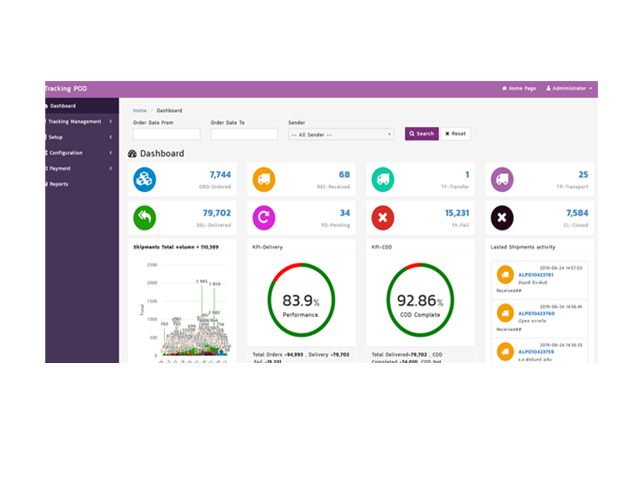Open the Administrator user menu
The width and height of the screenshot is (640, 480).
569,89
